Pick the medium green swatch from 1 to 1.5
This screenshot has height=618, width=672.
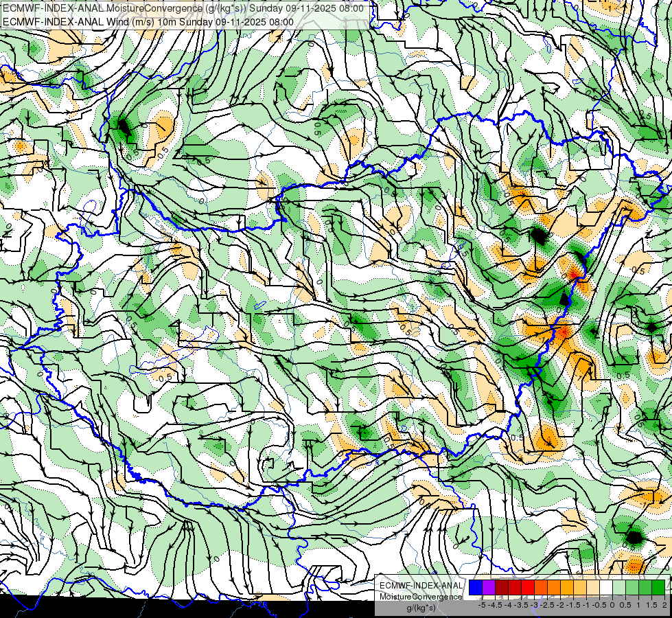click(645, 587)
